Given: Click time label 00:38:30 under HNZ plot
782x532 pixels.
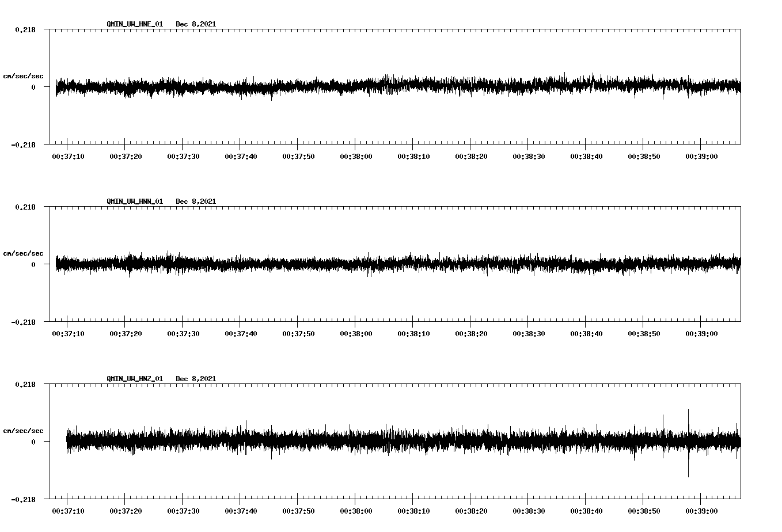Looking at the screenshot, I should (529, 511).
